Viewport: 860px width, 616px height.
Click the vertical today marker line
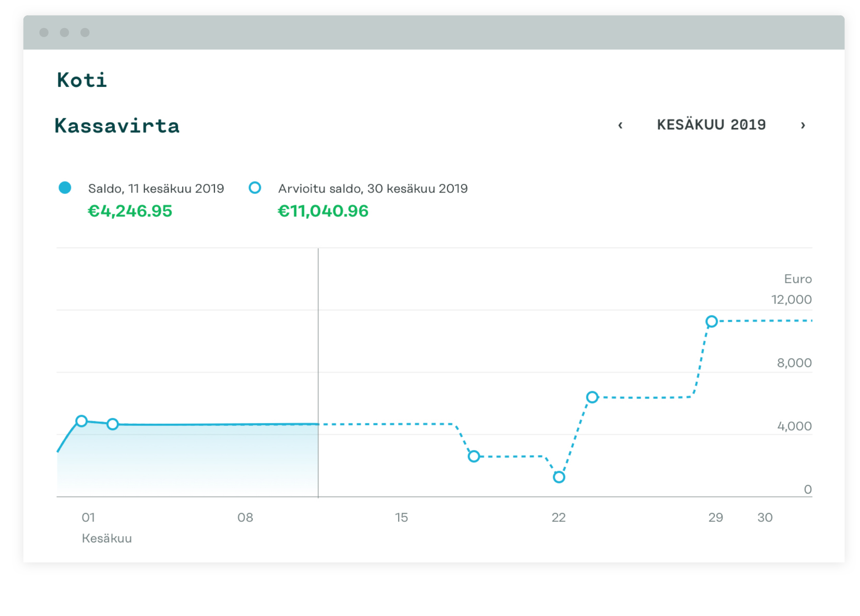[318, 373]
